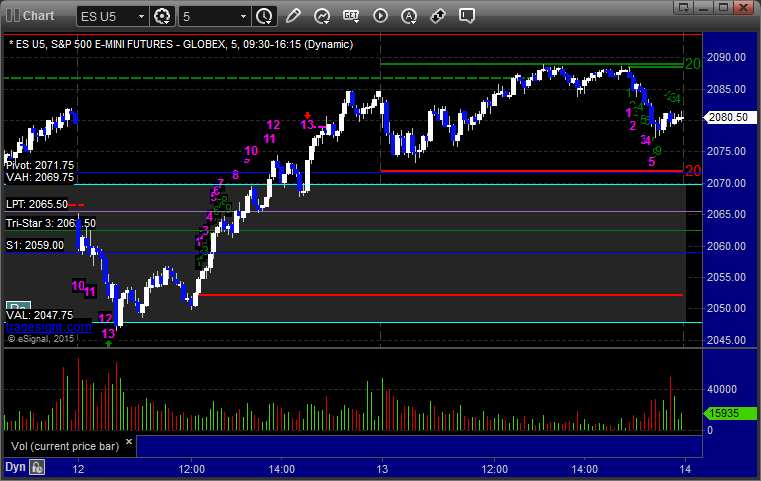Image resolution: width=761 pixels, height=481 pixels.
Task: Click the 40000 volume axis label
Action: (722, 389)
